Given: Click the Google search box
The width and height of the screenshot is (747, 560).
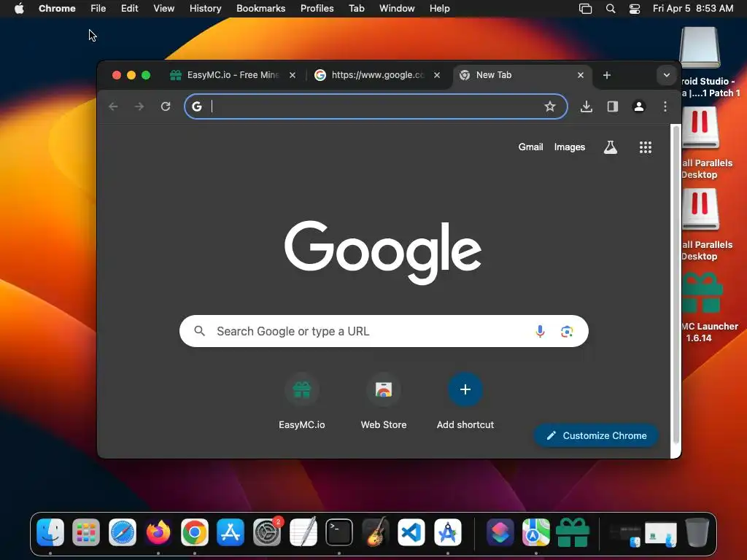Looking at the screenshot, I should click(x=384, y=331).
